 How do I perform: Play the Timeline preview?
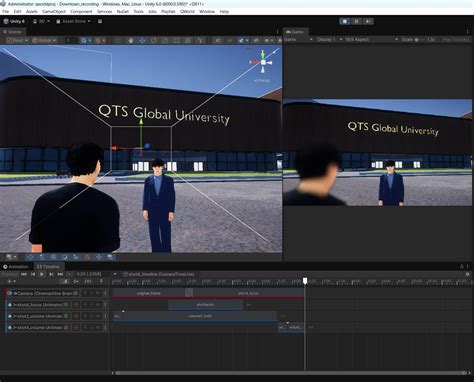click(x=42, y=274)
